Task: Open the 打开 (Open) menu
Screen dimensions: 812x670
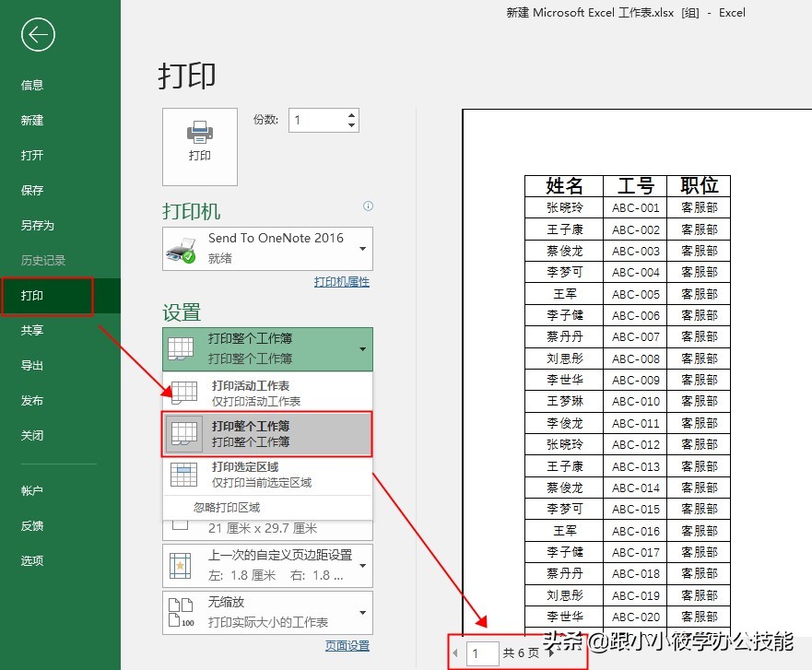Action: (x=32, y=156)
